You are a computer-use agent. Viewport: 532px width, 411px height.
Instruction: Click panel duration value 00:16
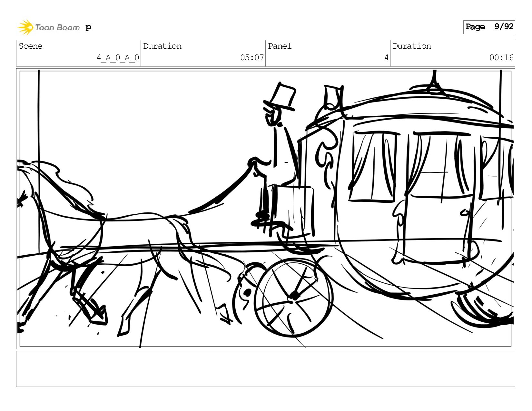(x=501, y=58)
